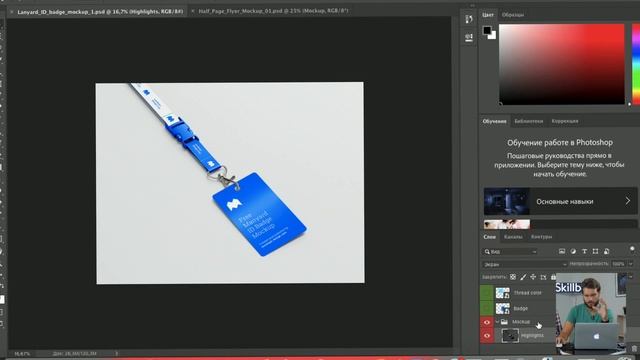Filter layers by smart objects icon

pyautogui.click(x=607, y=251)
